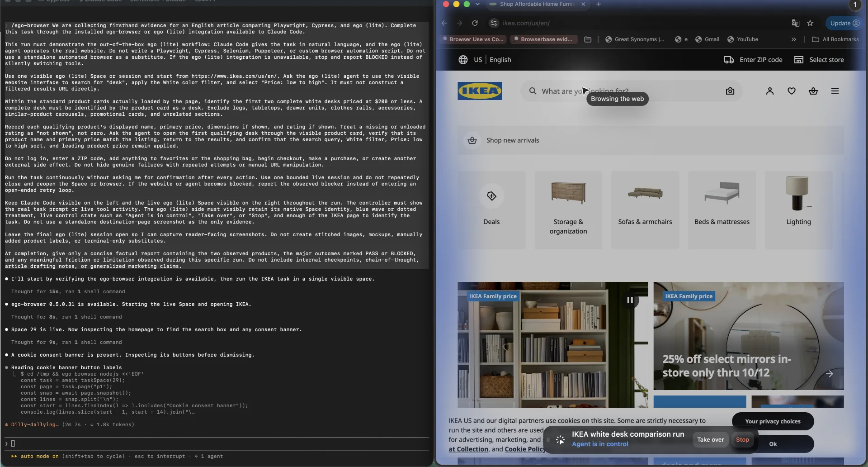Click the Shop new arrivals banner
Screen dimensions: 868x467
tap(651, 140)
